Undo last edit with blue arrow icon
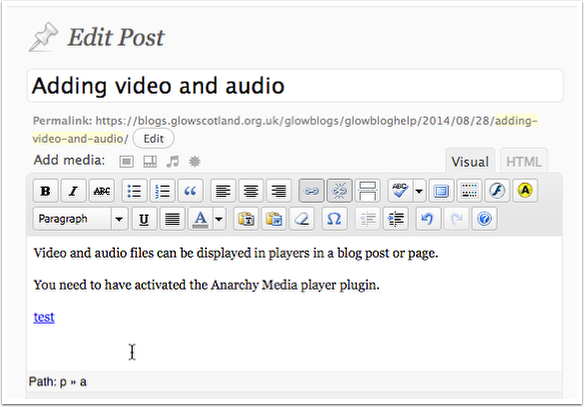 [428, 219]
